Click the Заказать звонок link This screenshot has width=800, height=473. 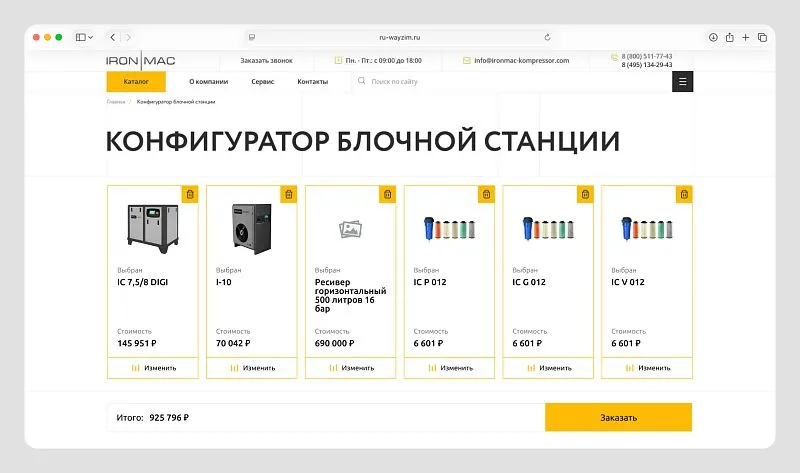[x=266, y=60]
